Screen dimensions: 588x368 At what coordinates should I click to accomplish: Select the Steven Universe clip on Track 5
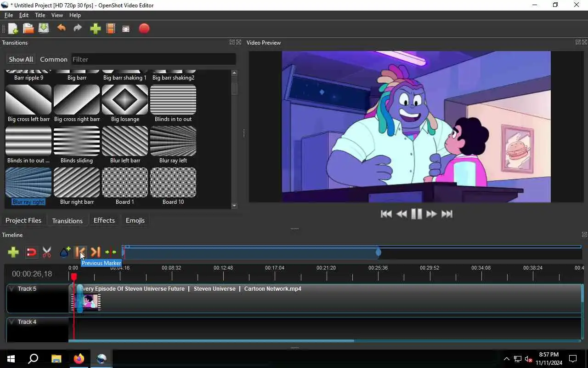click(324, 299)
